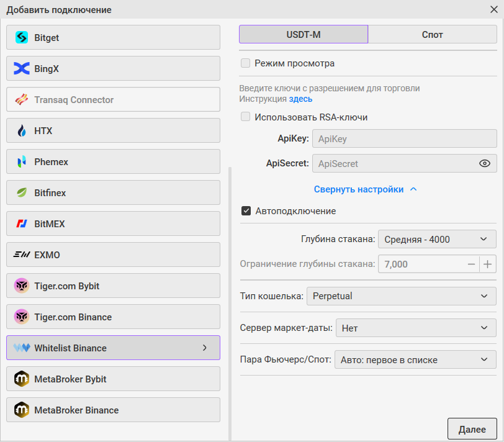Click the BitMEX logo icon
The image size is (504, 442).
click(x=22, y=224)
